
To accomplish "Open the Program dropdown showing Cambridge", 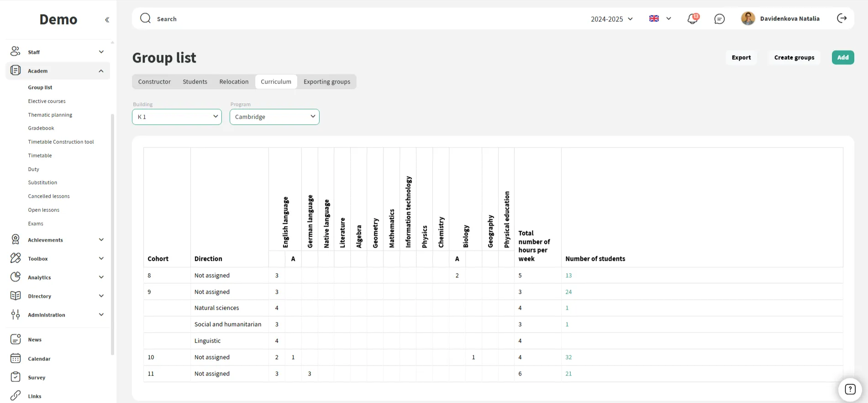I will pyautogui.click(x=274, y=117).
